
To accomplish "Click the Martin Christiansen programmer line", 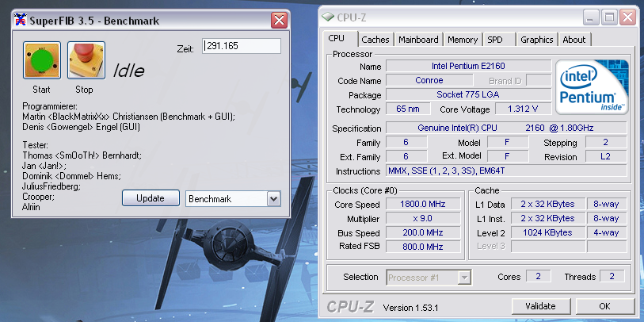I will pyautogui.click(x=128, y=117).
